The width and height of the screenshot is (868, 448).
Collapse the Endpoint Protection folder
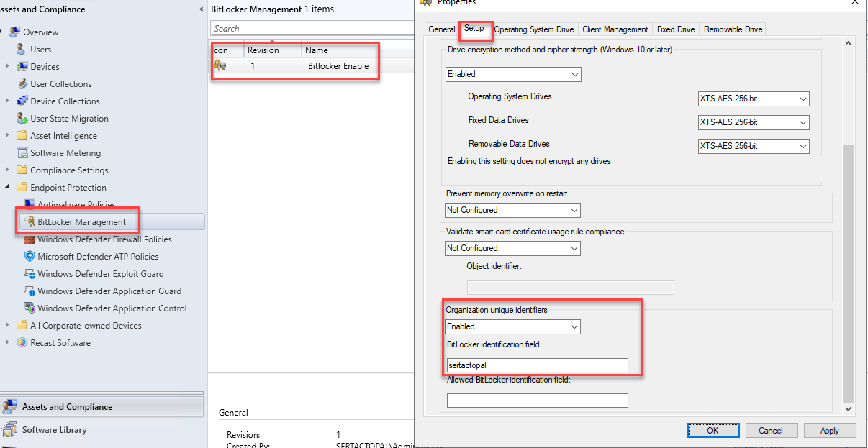7,188
